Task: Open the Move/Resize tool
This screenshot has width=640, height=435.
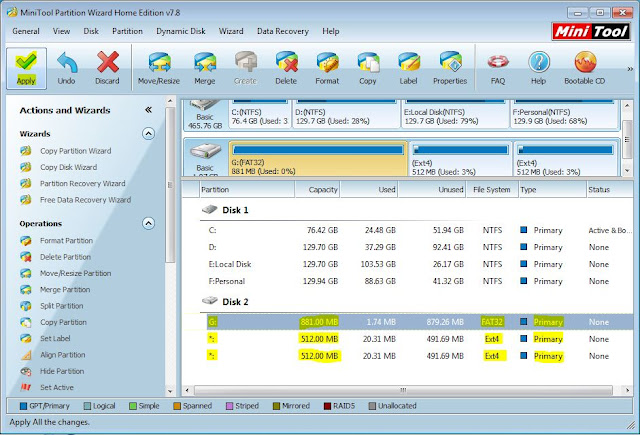Action: click(159, 69)
